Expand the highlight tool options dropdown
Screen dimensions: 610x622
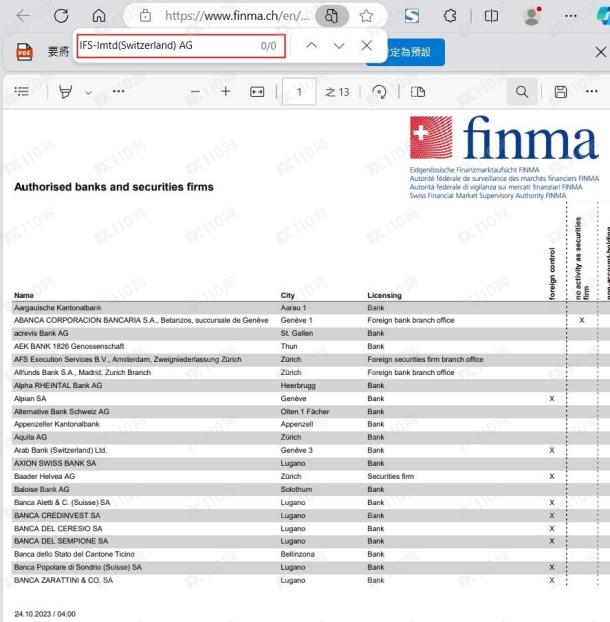[88, 92]
